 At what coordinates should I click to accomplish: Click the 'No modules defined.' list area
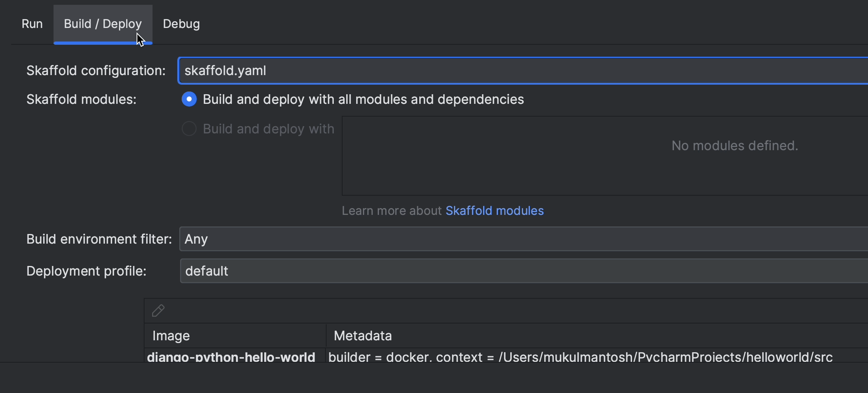(605, 156)
